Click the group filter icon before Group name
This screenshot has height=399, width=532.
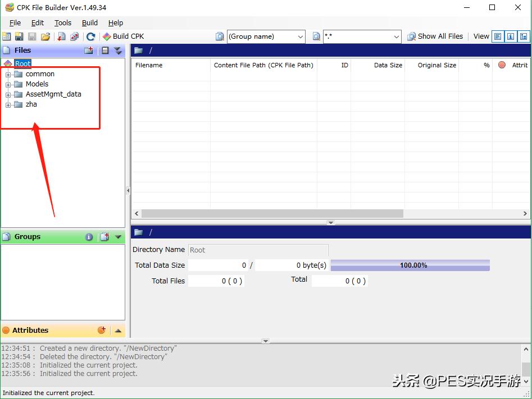pyautogui.click(x=220, y=36)
